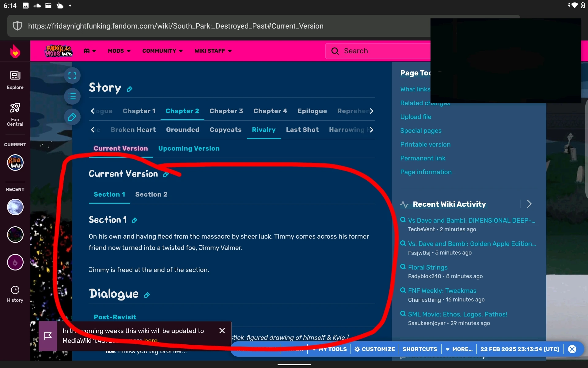Viewport: 588px width, 368px height.
Task: Open the Upload file link
Action: [x=416, y=117]
